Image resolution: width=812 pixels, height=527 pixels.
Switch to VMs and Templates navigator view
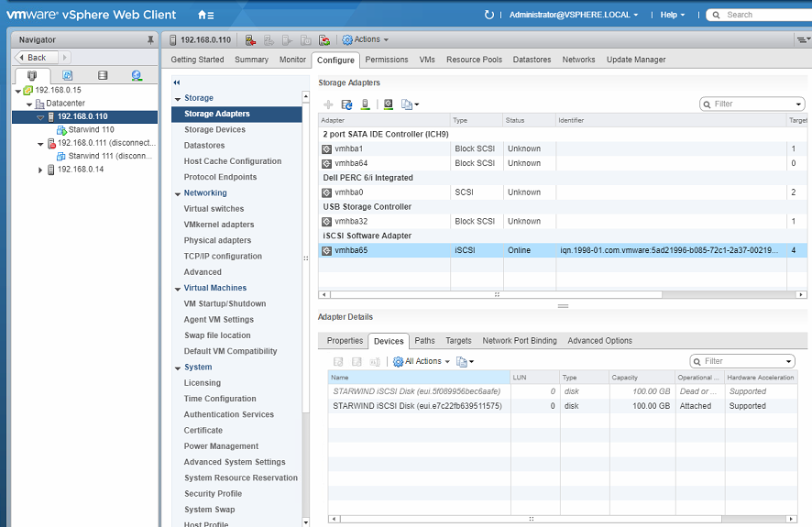pos(67,75)
